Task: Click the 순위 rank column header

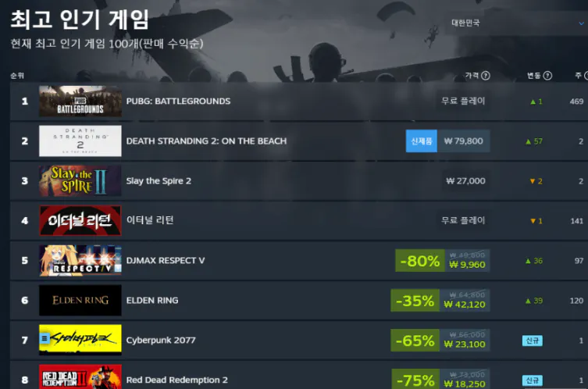Action: click(17, 76)
